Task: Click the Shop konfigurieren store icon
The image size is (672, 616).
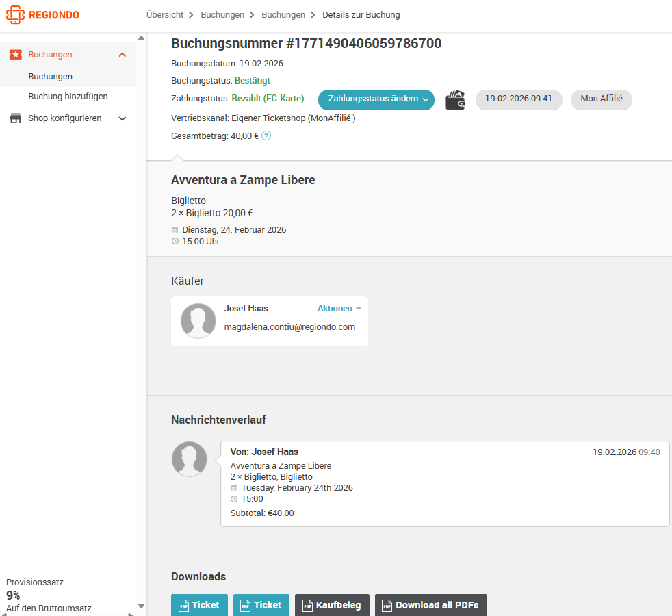Action: 16,118
